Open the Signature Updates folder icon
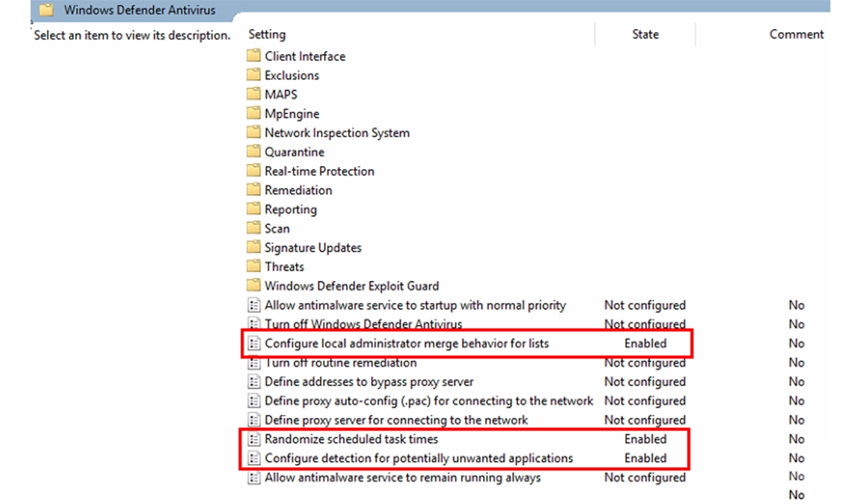The image size is (861, 504). pyautogui.click(x=254, y=247)
